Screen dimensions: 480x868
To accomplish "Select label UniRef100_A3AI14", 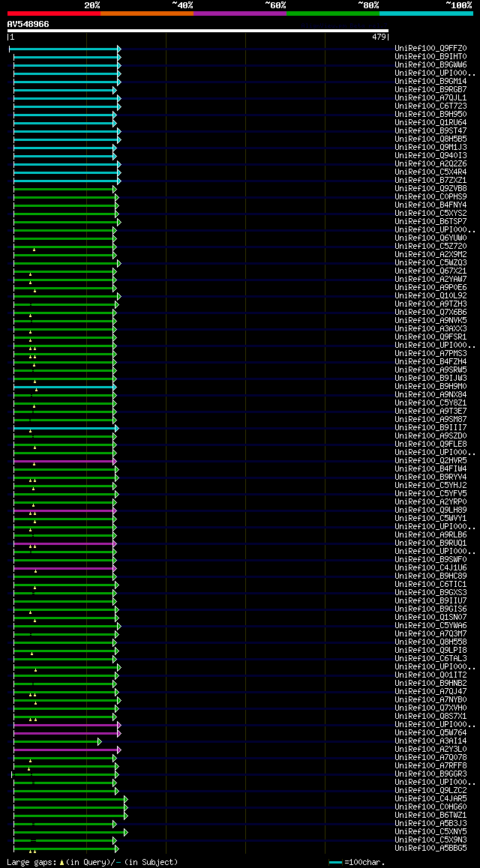I will [x=430, y=741].
